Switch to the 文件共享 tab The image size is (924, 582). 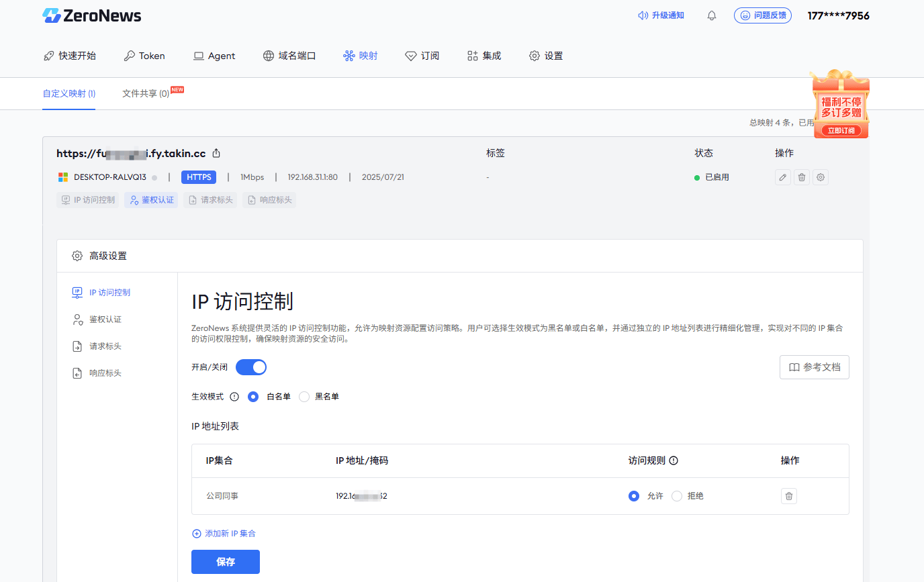(146, 94)
